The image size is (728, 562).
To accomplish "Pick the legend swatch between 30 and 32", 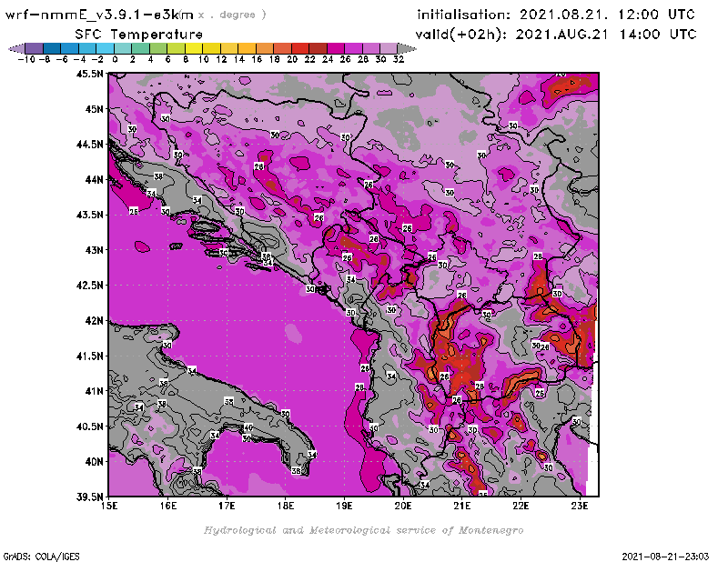I will 389,48.
